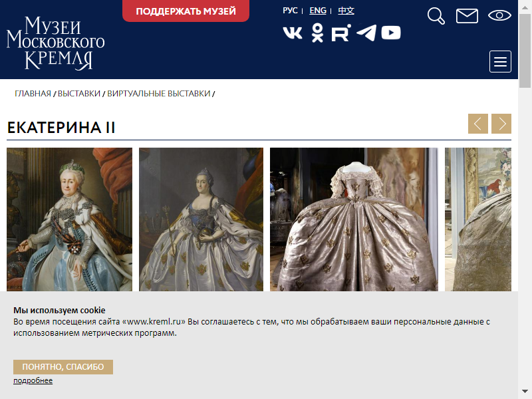Switch language to ENG
Image resolution: width=532 pixels, height=399 pixels.
[318, 11]
